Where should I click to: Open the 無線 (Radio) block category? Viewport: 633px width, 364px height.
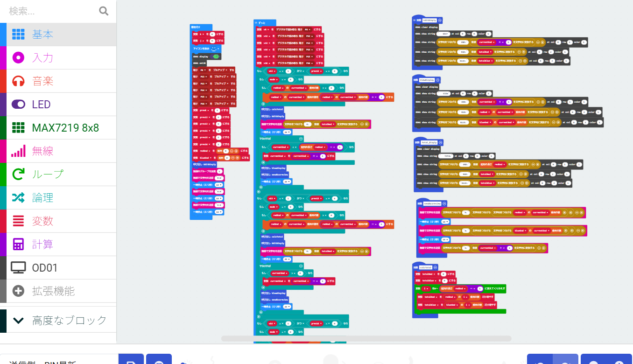click(x=42, y=151)
